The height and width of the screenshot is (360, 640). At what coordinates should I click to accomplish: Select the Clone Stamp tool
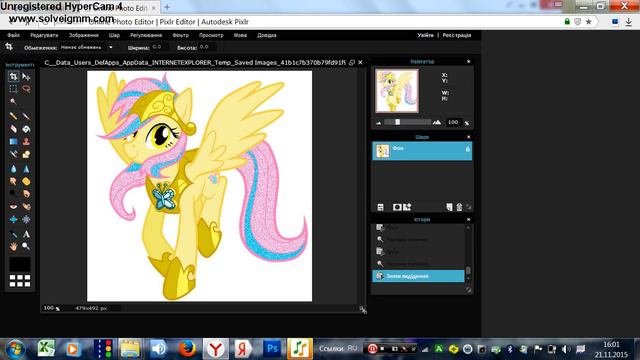[x=26, y=142]
